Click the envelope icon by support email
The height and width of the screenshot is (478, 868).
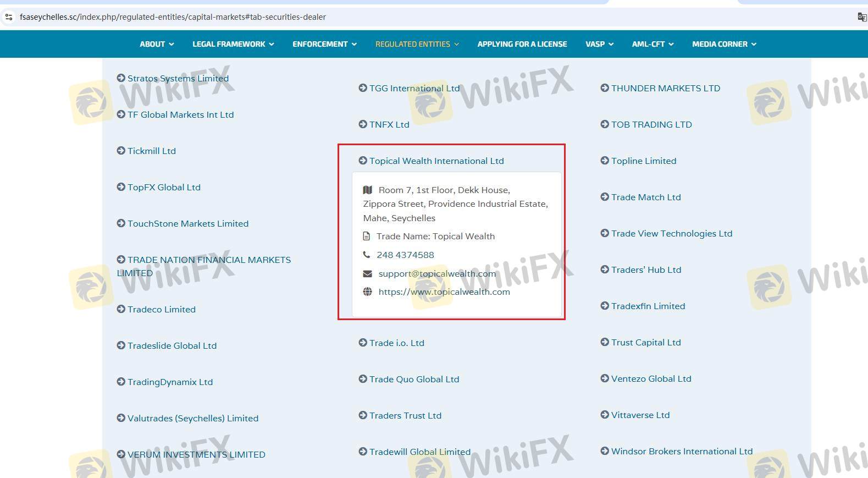click(x=368, y=273)
